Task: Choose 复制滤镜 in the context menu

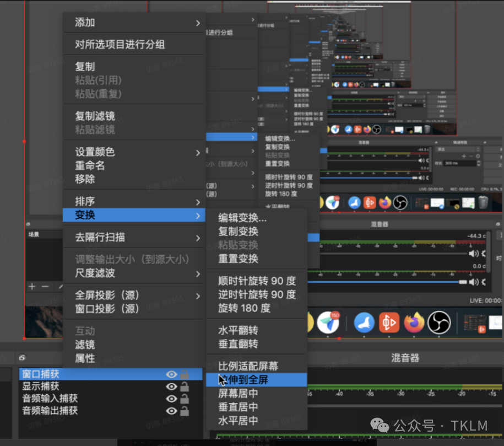Action: click(132, 116)
